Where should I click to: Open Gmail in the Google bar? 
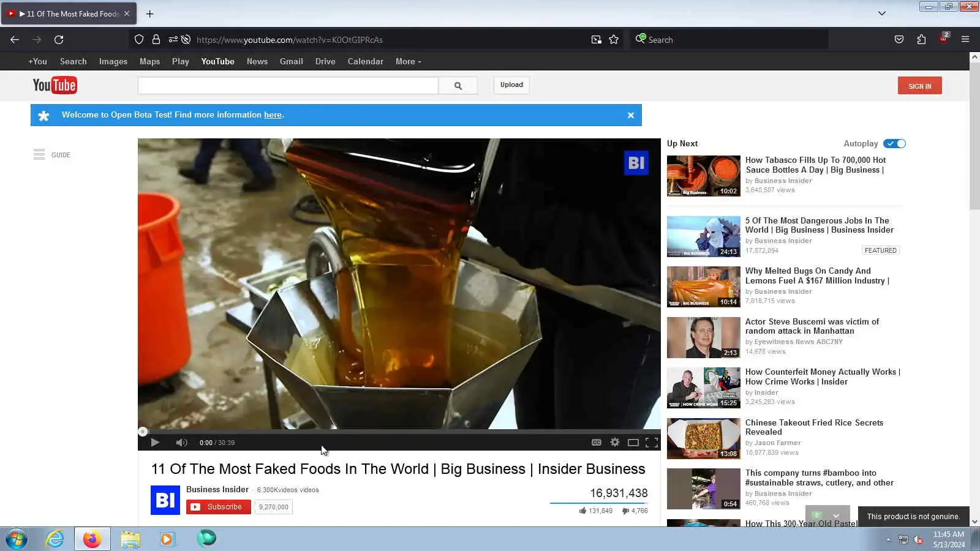tap(292, 61)
